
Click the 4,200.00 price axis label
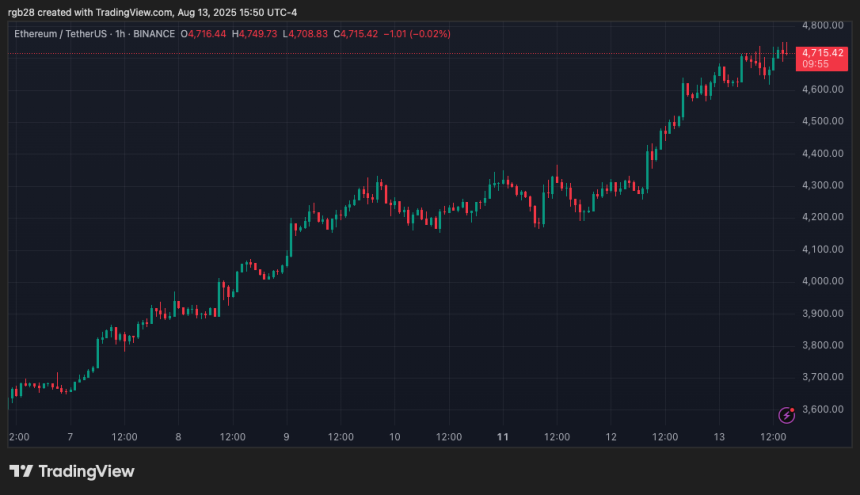tap(823, 217)
